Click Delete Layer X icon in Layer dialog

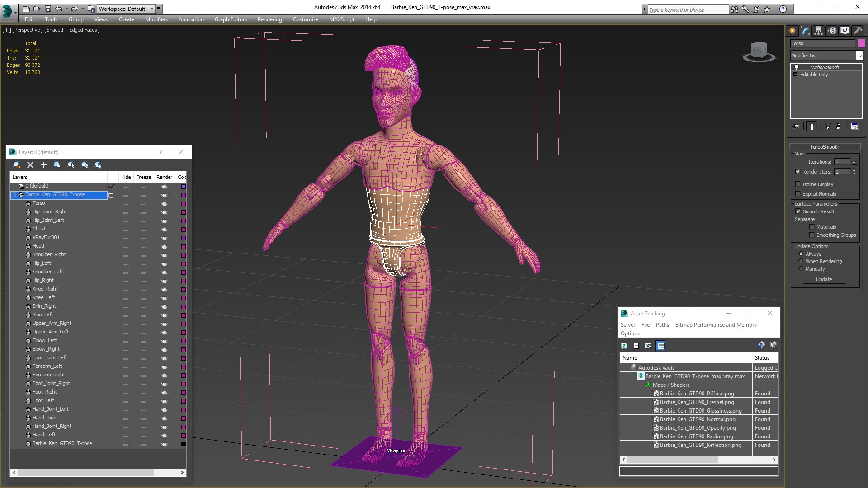click(x=30, y=165)
